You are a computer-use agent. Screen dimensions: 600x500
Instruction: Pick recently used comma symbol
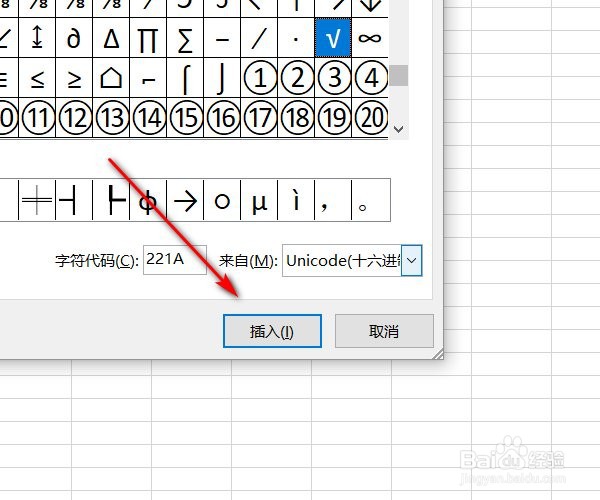click(333, 200)
